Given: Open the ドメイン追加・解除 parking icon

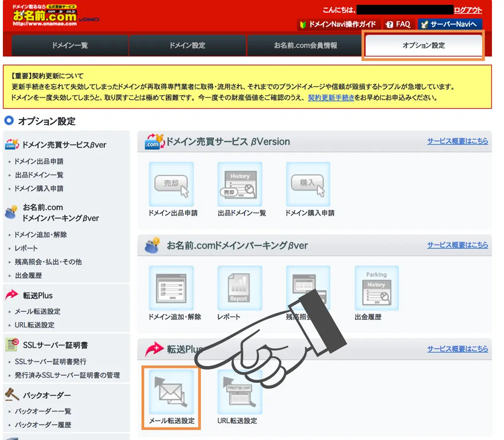Looking at the screenshot, I should click(x=171, y=288).
